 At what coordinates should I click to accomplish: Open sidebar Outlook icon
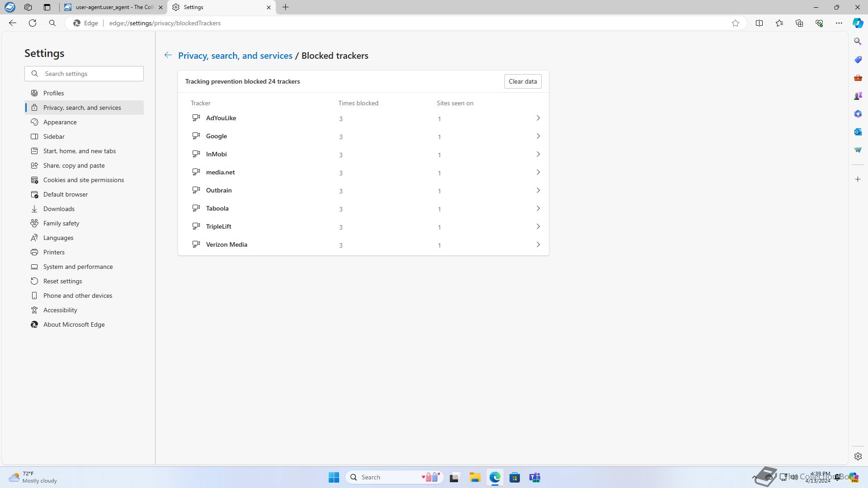(858, 132)
